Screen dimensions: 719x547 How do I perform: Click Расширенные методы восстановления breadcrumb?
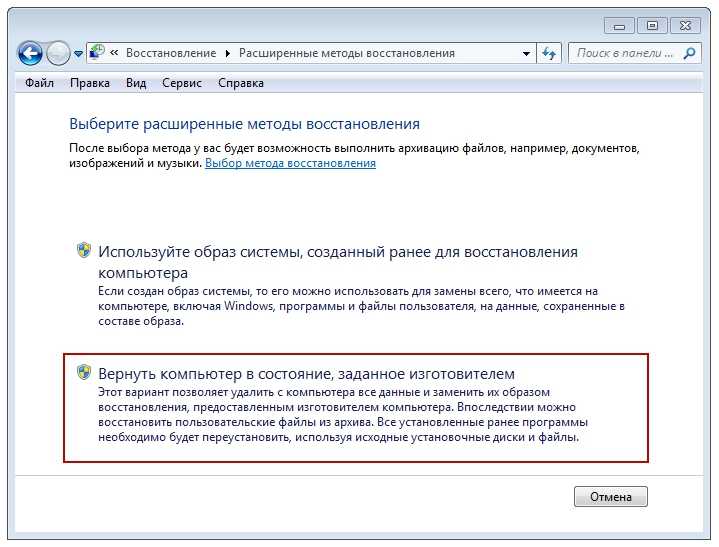(347, 53)
